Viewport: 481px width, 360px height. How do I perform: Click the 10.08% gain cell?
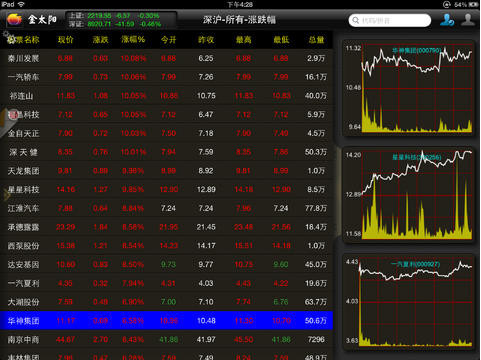[x=133, y=59]
